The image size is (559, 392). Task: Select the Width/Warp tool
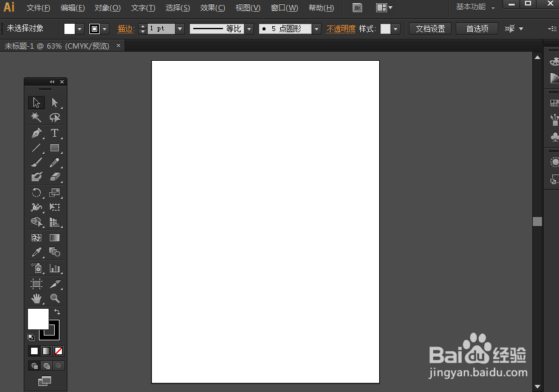(x=36, y=207)
